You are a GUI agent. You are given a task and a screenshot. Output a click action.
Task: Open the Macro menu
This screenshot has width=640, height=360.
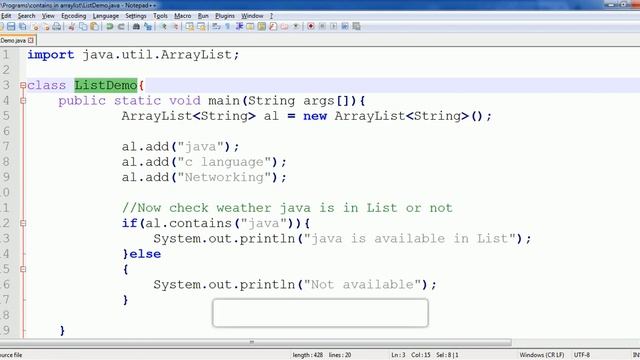tap(182, 16)
